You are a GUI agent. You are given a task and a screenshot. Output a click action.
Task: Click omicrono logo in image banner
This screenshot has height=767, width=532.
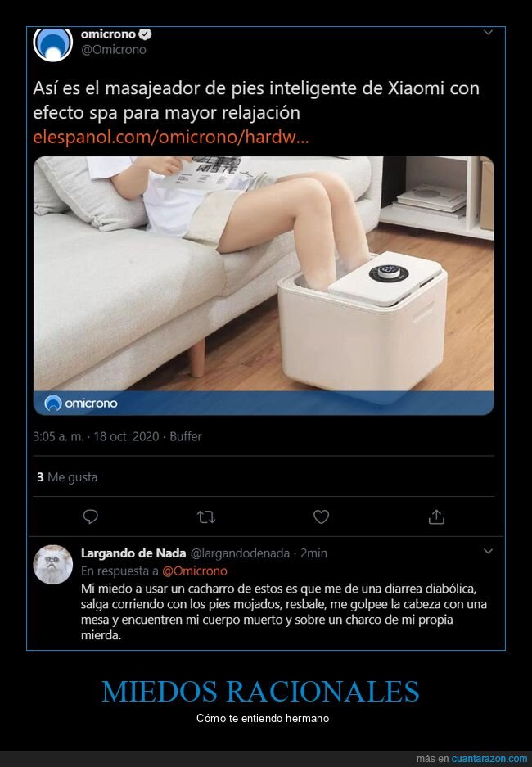(x=81, y=403)
